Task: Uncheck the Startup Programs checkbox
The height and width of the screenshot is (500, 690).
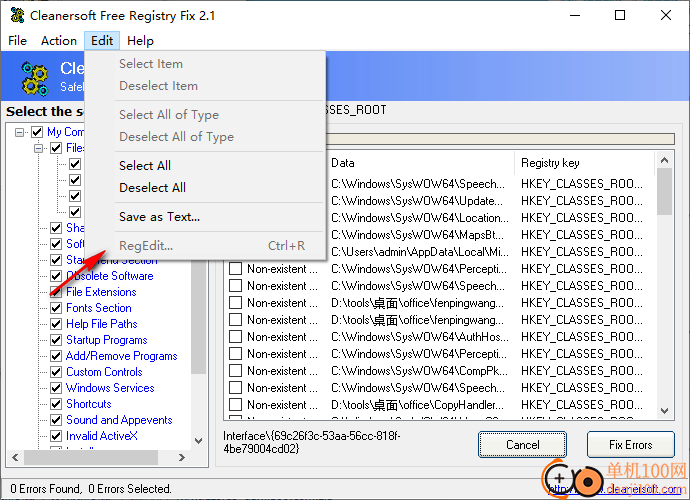Action: (56, 340)
